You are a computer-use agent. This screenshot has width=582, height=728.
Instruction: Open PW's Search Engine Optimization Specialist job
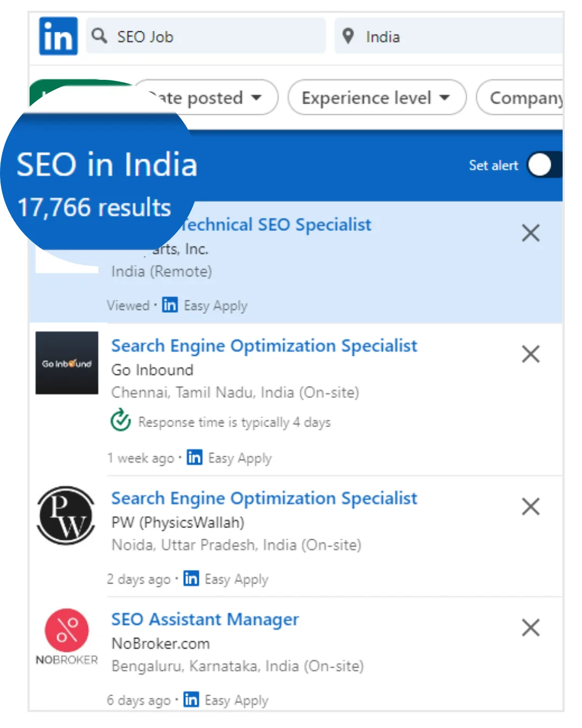264,498
